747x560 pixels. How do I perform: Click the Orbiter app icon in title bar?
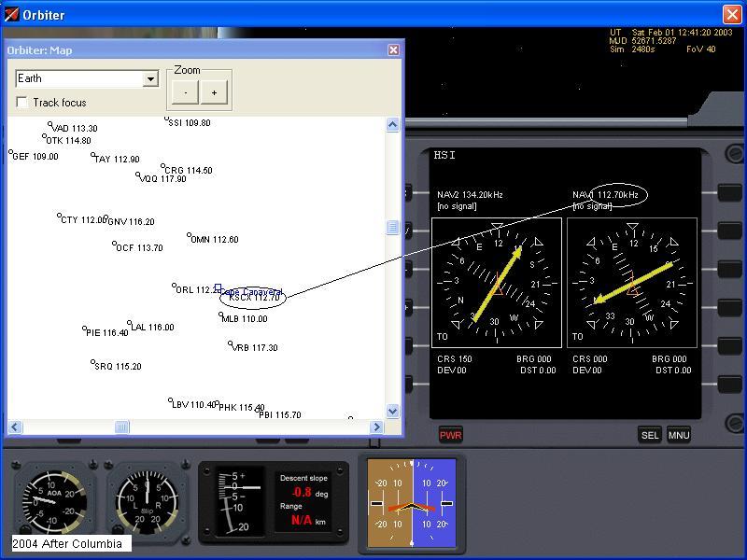click(12, 15)
